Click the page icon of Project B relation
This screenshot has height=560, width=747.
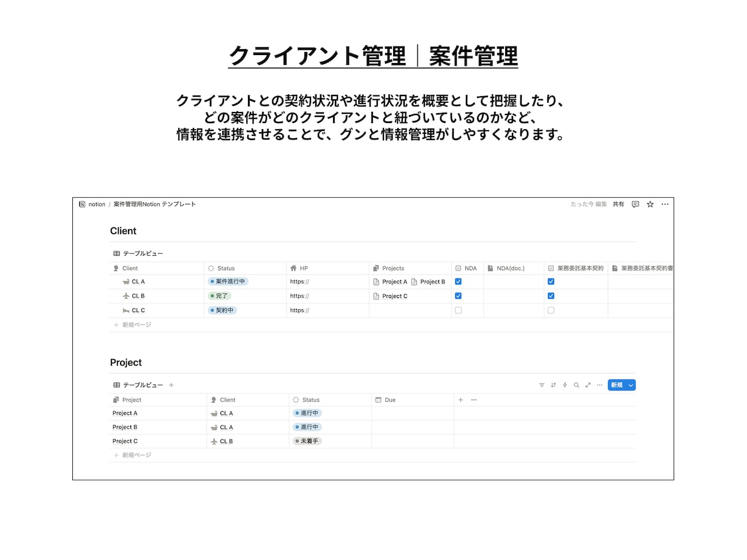click(x=414, y=282)
